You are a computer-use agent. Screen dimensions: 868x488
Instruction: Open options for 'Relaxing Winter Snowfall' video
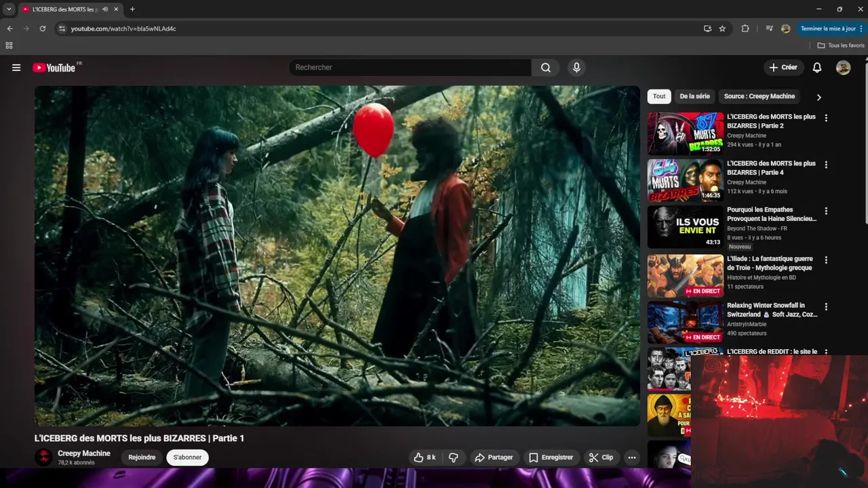coord(826,306)
